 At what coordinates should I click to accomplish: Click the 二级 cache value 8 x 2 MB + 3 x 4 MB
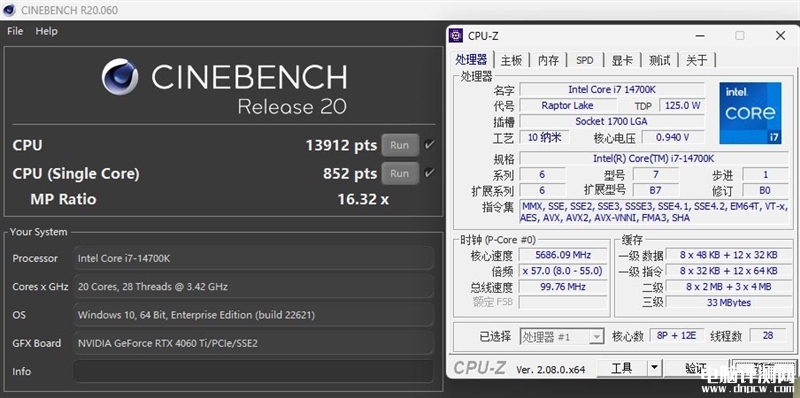click(728, 287)
